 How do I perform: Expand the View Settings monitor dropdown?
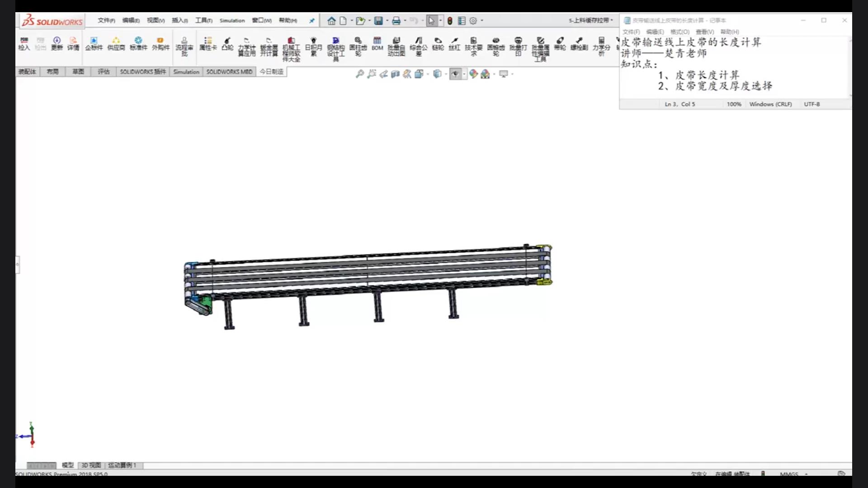click(512, 74)
